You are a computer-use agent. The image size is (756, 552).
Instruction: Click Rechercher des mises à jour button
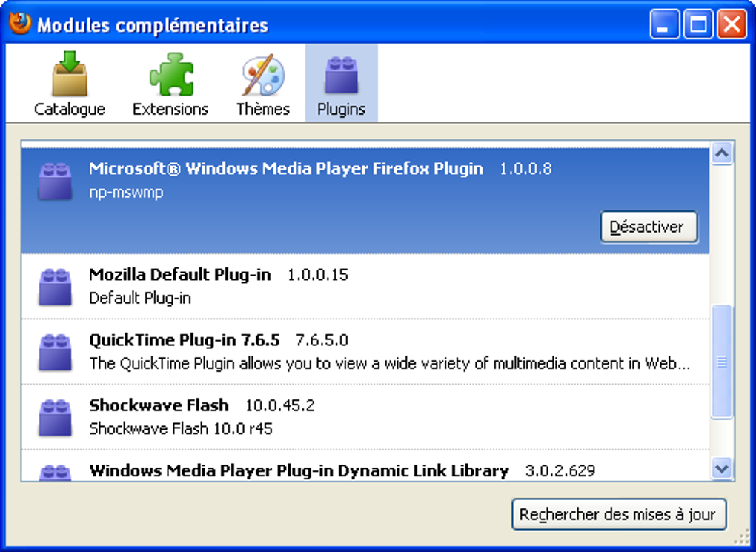click(619, 514)
